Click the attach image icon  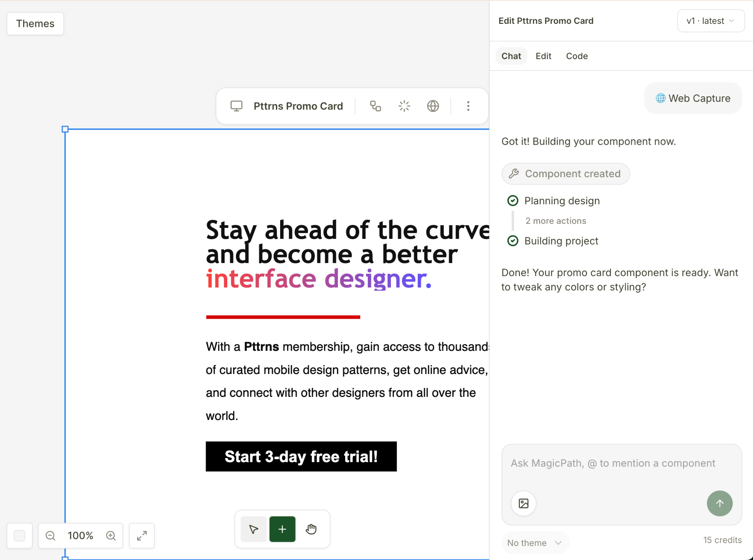tap(523, 503)
